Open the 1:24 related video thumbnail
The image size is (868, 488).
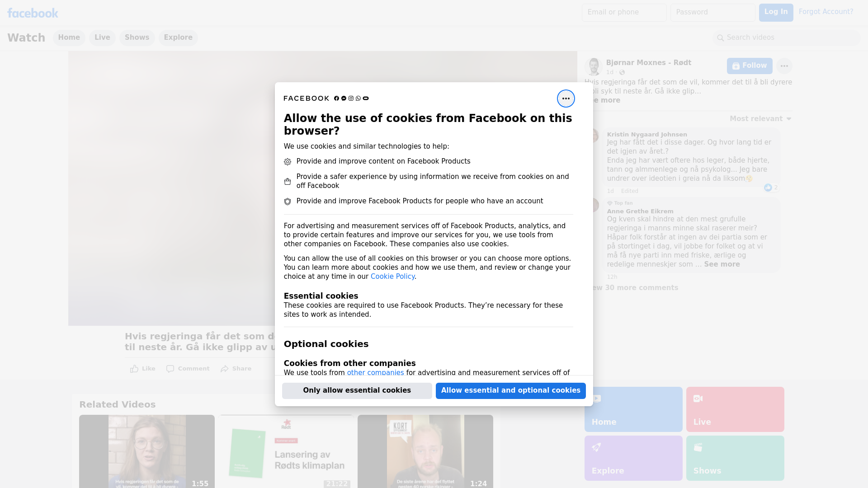click(425, 451)
